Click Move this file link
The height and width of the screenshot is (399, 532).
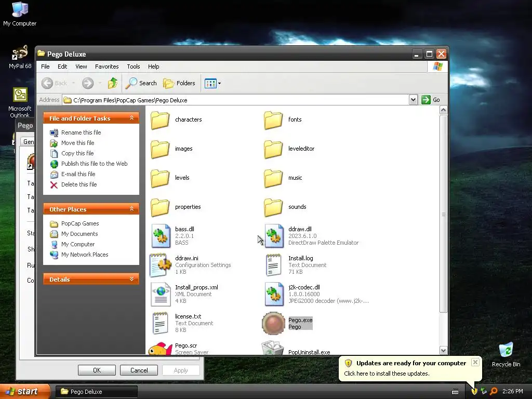pos(78,143)
